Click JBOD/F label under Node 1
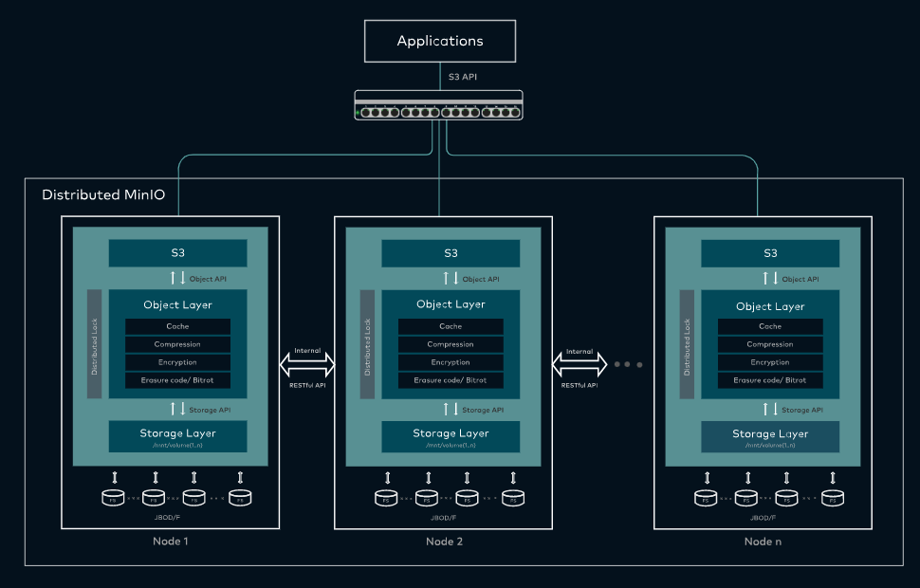The image size is (920, 588). click(167, 518)
